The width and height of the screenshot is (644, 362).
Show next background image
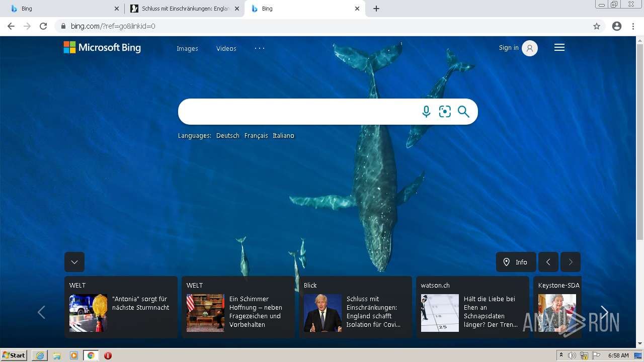(x=571, y=262)
